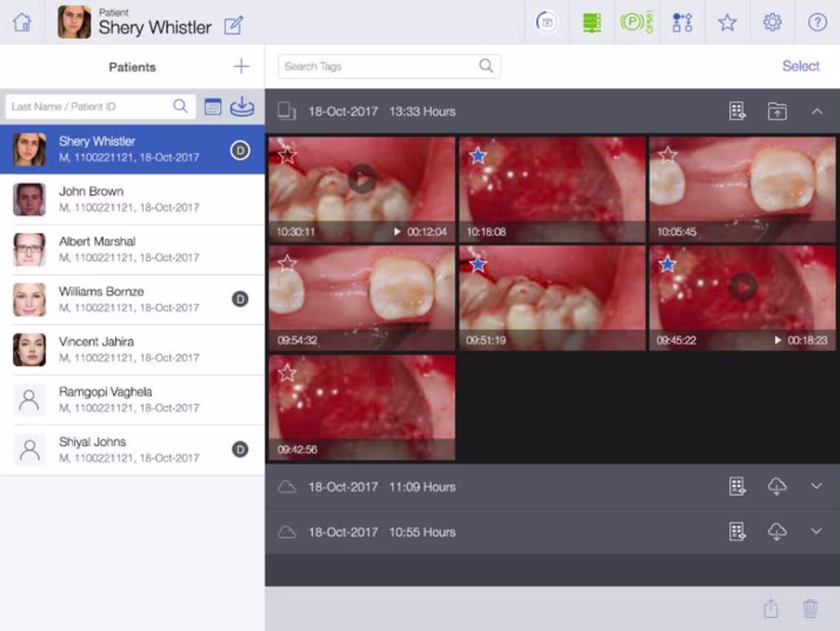Expand the 18-Oct-2017 10:55 Hours session
The image size is (840, 631).
(818, 532)
